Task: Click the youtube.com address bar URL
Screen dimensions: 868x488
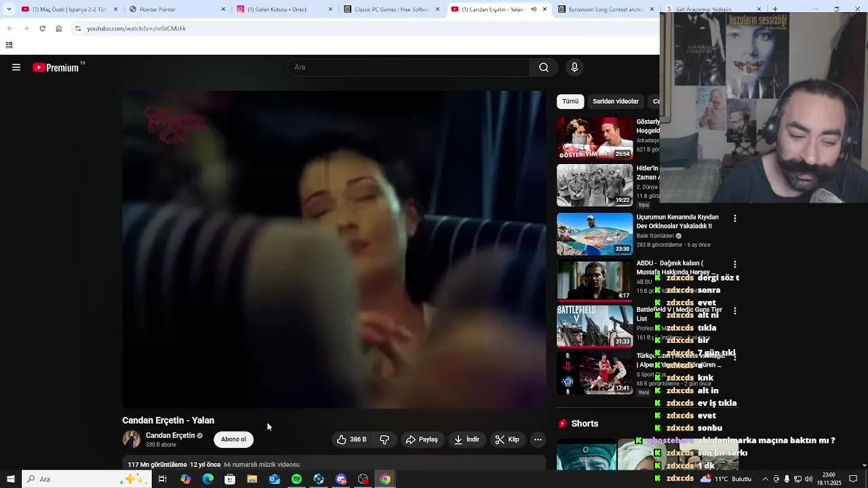Action: click(x=136, y=28)
